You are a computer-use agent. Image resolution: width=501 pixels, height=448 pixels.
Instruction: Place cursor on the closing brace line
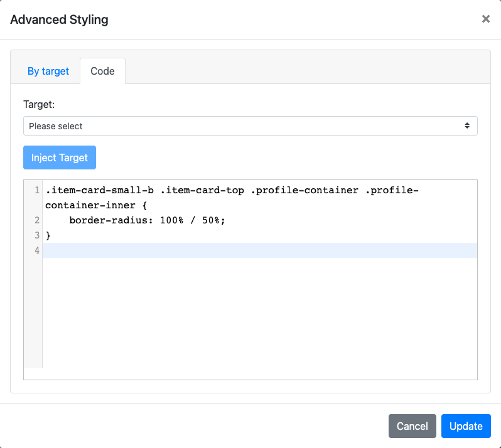(48, 235)
